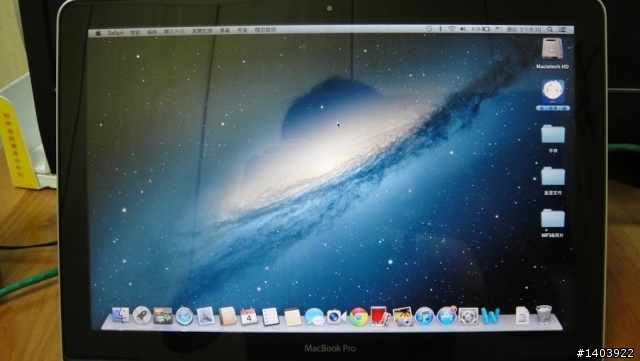Open Contacts address book in Dock
Image resolution: width=640 pixels, height=361 pixels.
point(227,316)
